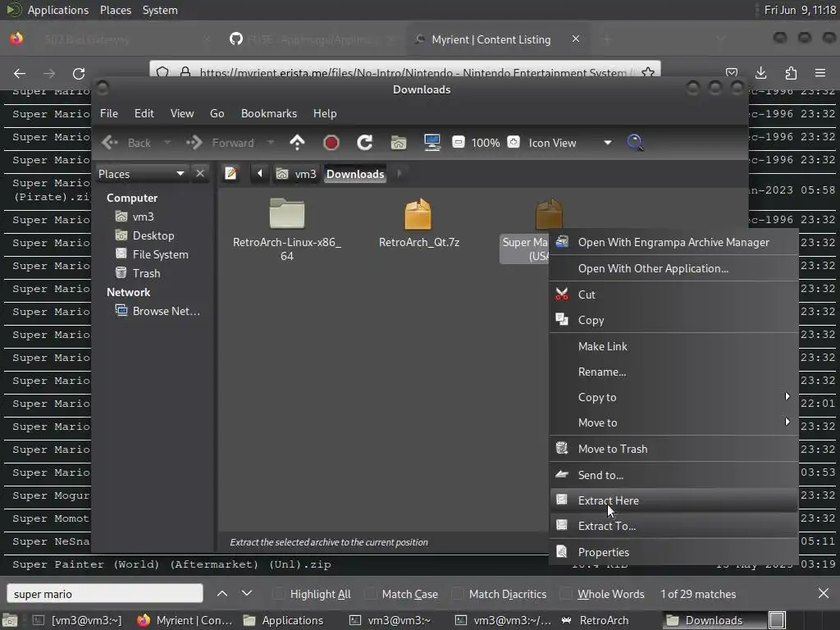Open File System in sidebar
This screenshot has height=630, width=840.
(x=152, y=254)
